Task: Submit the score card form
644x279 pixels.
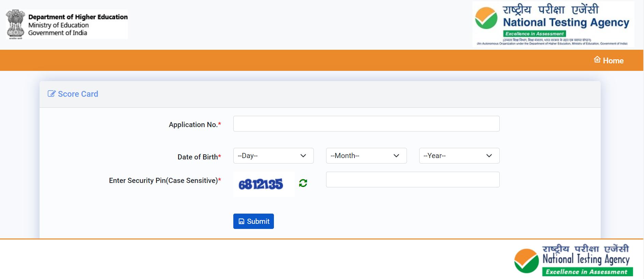Action: 253,221
